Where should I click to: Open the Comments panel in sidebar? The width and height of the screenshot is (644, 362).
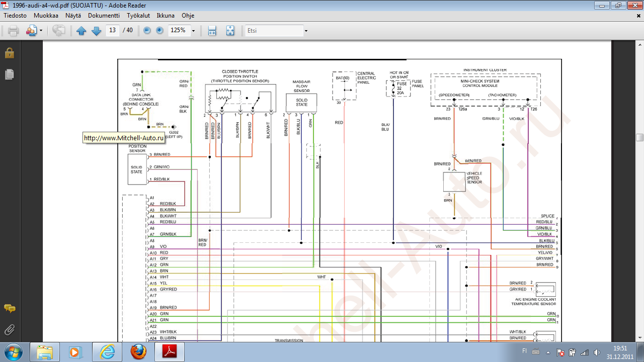click(x=9, y=308)
